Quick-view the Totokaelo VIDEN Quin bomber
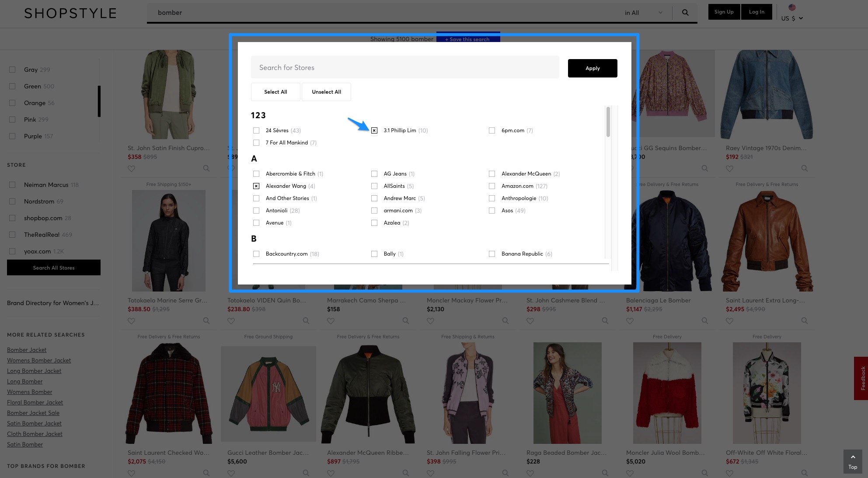The width and height of the screenshot is (868, 478). click(x=306, y=321)
